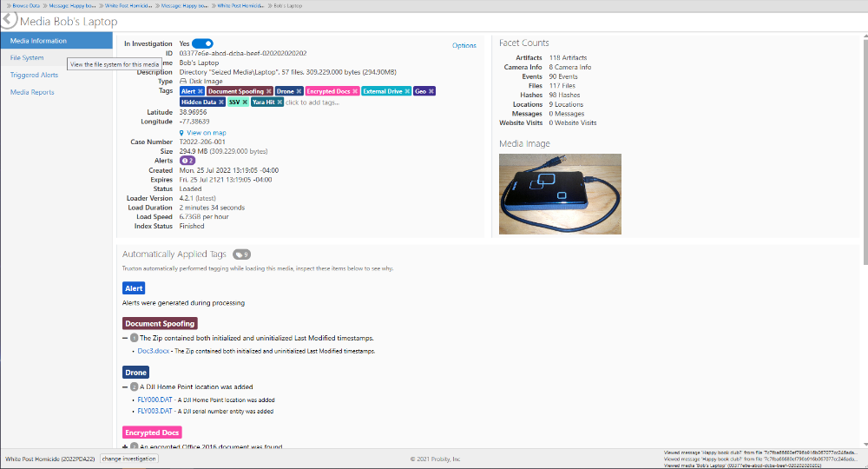Click the pink Encrypted Docs tag heading

coord(152,433)
